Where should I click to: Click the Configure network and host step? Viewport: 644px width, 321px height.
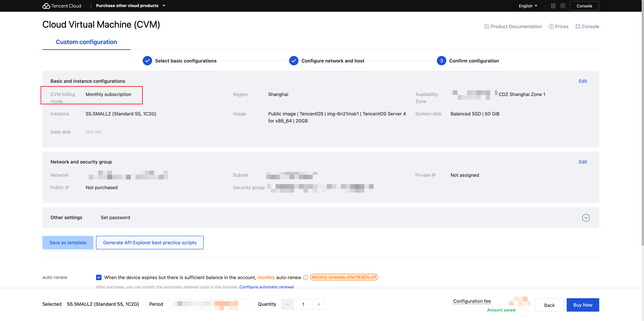click(333, 61)
